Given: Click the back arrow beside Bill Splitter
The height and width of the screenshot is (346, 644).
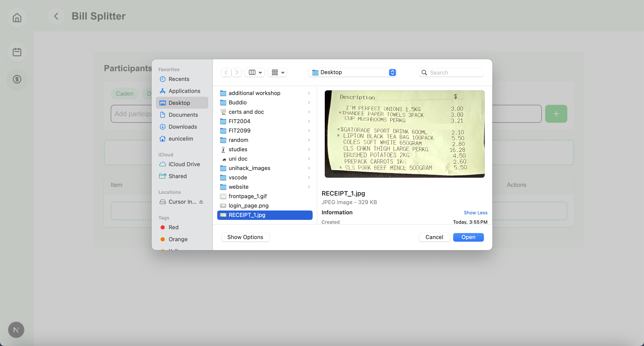Looking at the screenshot, I should (56, 16).
